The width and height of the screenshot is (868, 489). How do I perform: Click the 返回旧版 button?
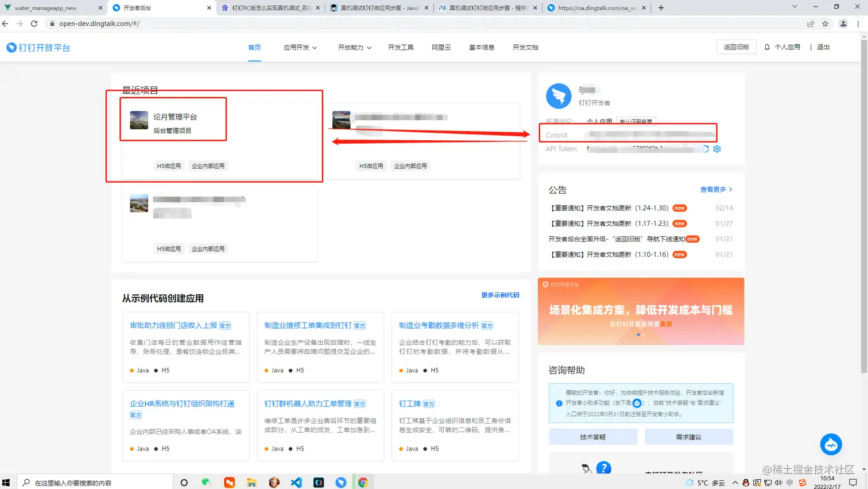(x=737, y=47)
